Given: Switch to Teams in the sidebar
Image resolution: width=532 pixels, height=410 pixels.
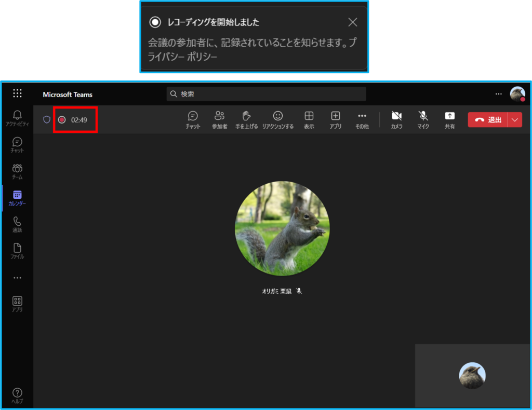Looking at the screenshot, I should coord(17,171).
